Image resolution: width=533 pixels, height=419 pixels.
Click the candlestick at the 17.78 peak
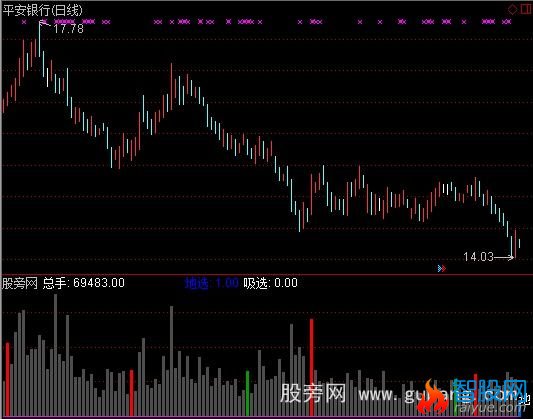39,38
